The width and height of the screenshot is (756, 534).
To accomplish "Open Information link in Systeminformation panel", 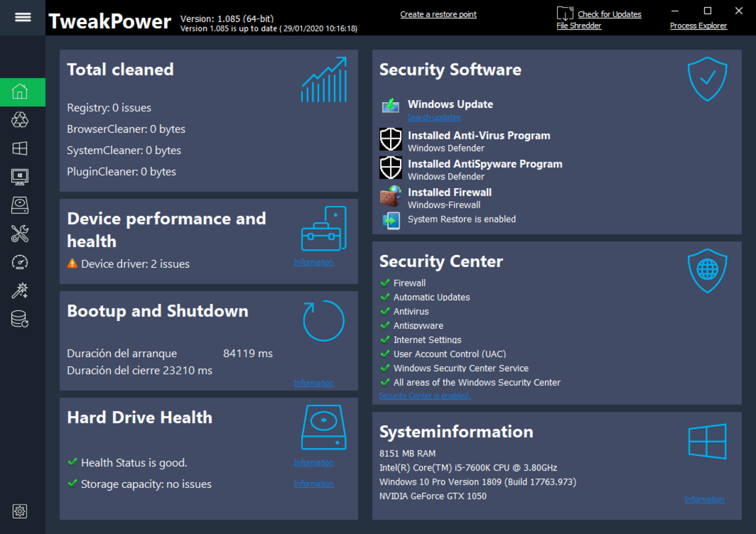I will 704,499.
